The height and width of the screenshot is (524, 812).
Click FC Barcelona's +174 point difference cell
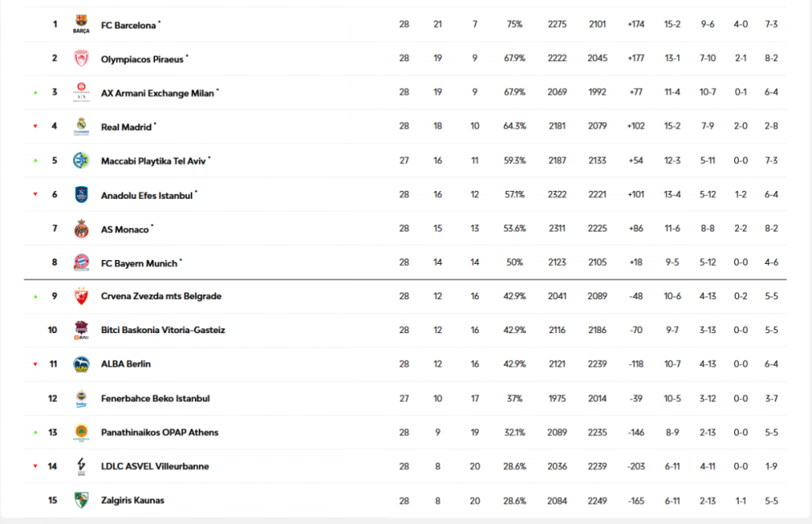[636, 24]
